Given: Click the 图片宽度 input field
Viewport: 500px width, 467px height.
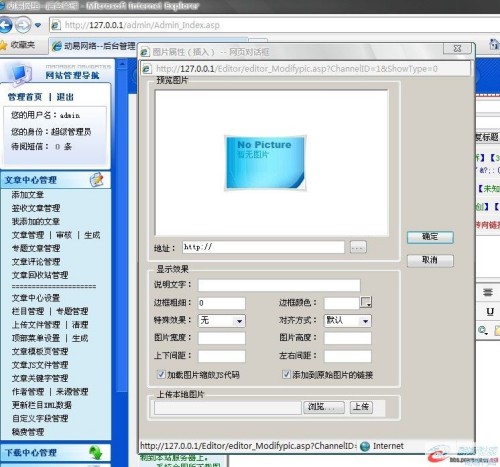Looking at the screenshot, I should 221,338.
